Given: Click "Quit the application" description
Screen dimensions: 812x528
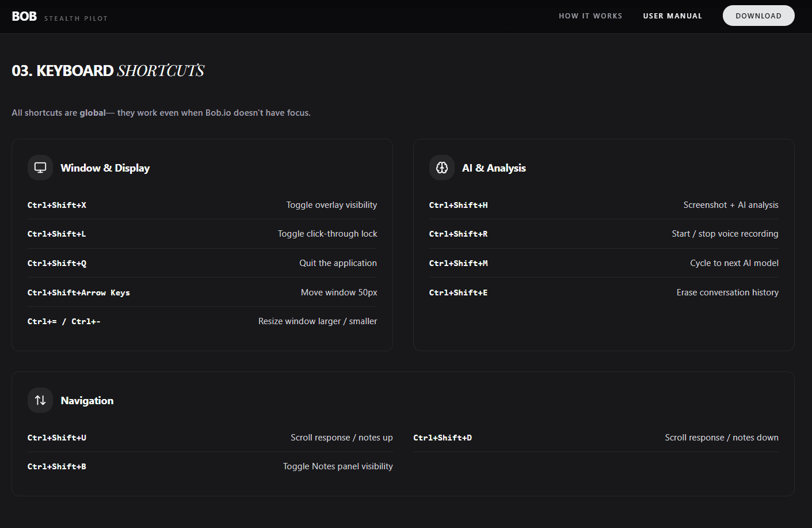Looking at the screenshot, I should (x=338, y=263).
